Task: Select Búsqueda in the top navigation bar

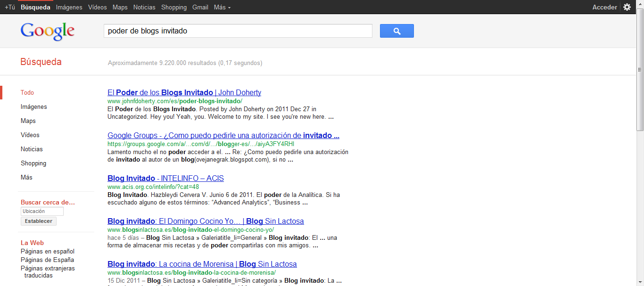Action: (35, 7)
